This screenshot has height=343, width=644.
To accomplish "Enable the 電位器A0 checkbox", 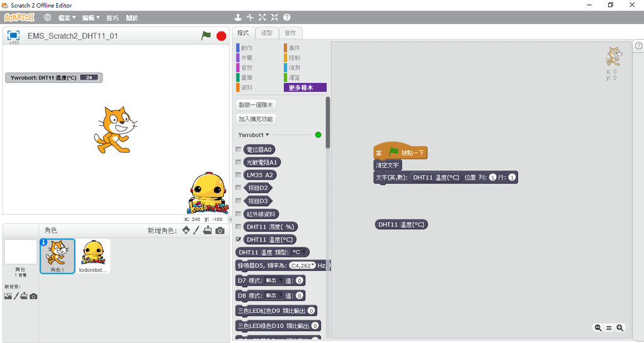I will click(x=238, y=150).
